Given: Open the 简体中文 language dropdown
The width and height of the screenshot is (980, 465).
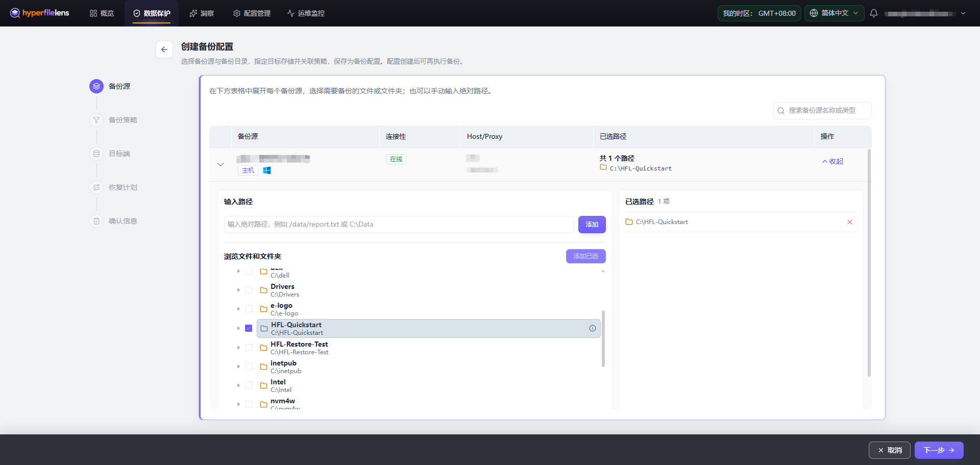Looking at the screenshot, I should click(835, 13).
